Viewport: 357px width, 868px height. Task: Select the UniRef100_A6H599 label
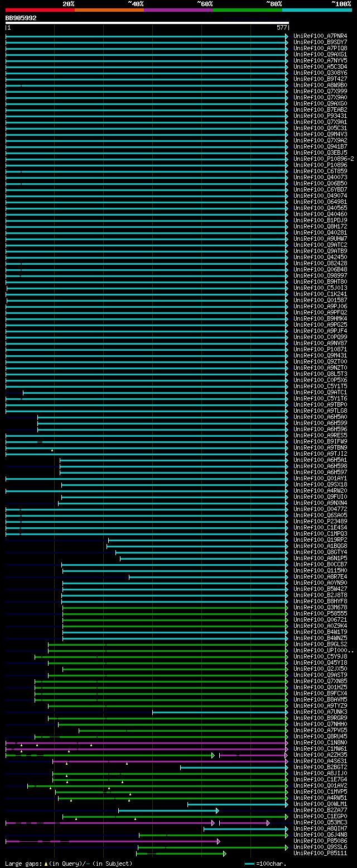click(320, 423)
